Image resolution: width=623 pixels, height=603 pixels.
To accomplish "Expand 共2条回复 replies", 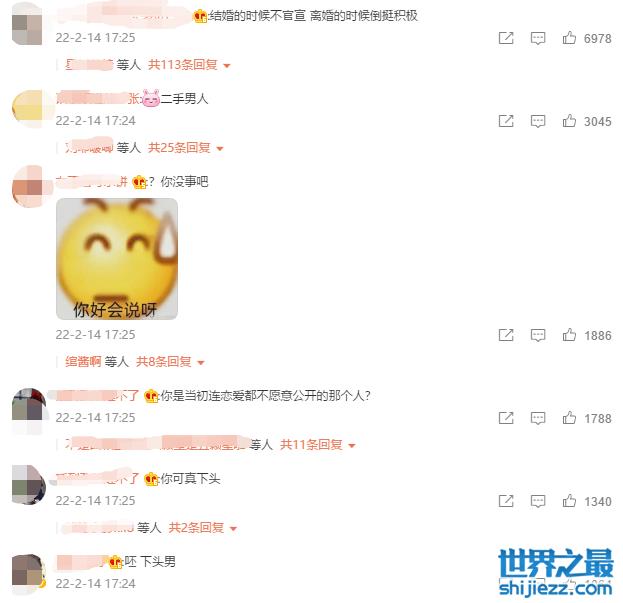I will click(203, 528).
